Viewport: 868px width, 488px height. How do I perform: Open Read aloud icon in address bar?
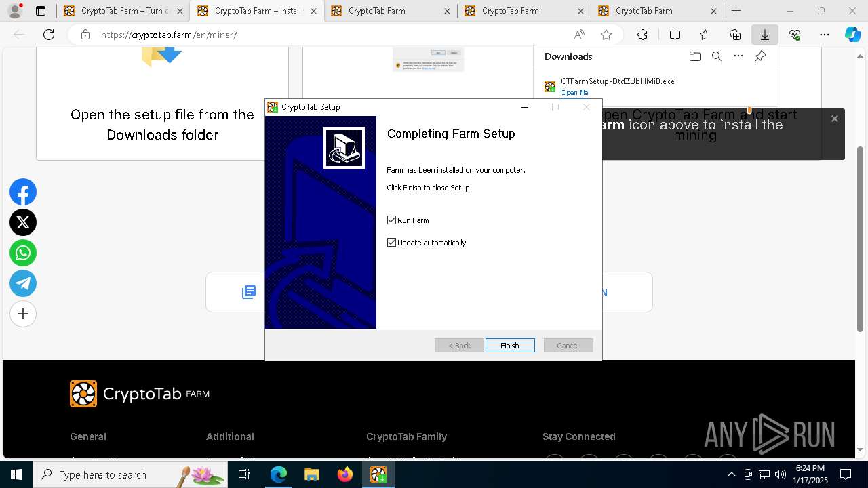tap(579, 35)
